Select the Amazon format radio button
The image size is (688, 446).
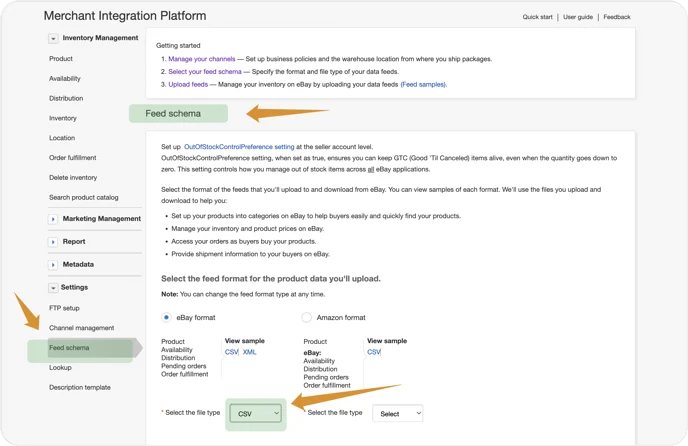pyautogui.click(x=307, y=317)
